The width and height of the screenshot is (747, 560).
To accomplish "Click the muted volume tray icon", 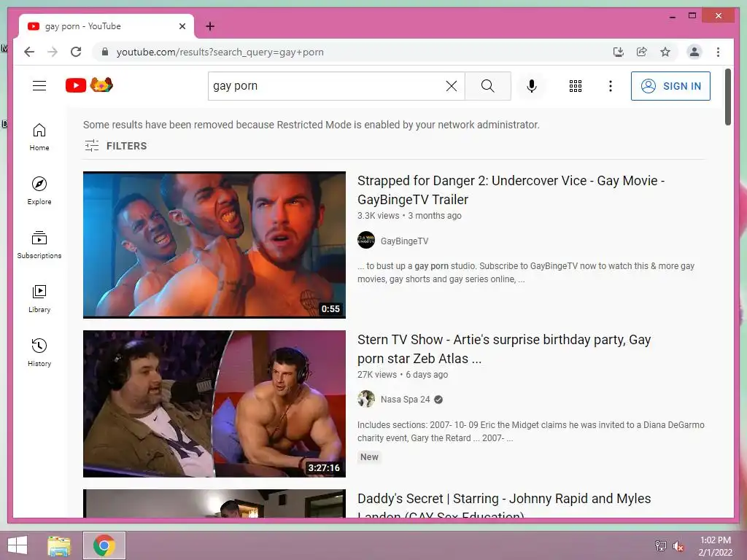I will (x=678, y=545).
